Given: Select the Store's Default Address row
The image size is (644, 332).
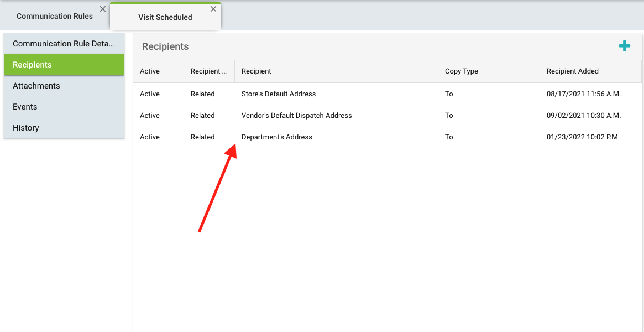Looking at the screenshot, I should pos(279,94).
